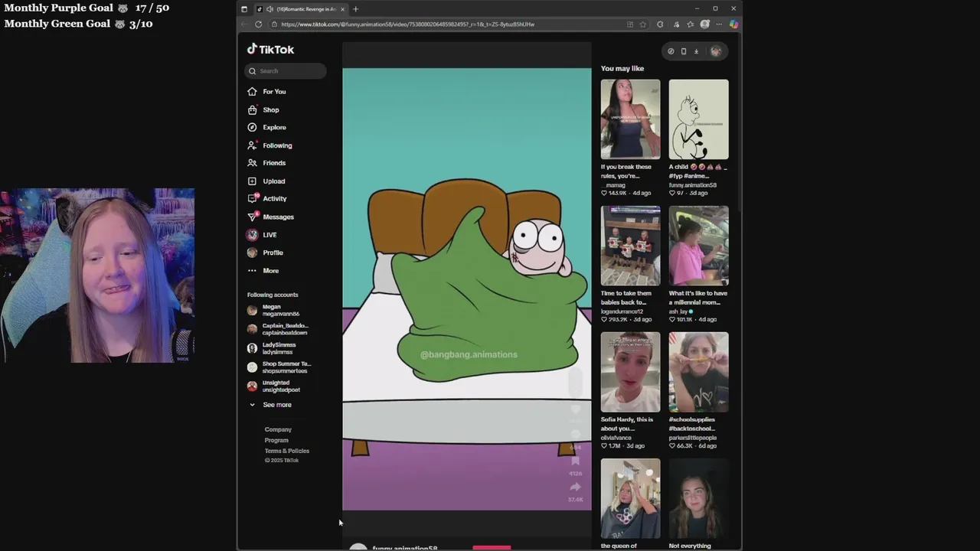Open the 'Sofia Hardy, this is about you' video

coord(630,372)
